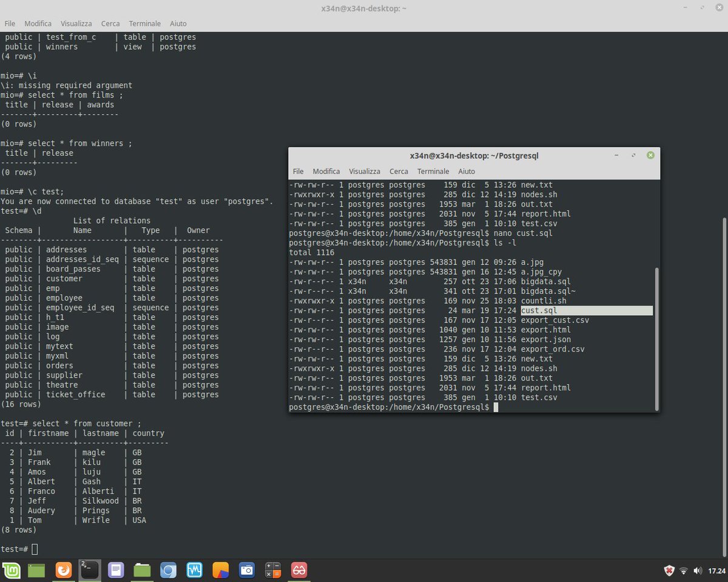The image size is (728, 582).
Task: Launch Firefox from the taskbar
Action: click(x=63, y=570)
